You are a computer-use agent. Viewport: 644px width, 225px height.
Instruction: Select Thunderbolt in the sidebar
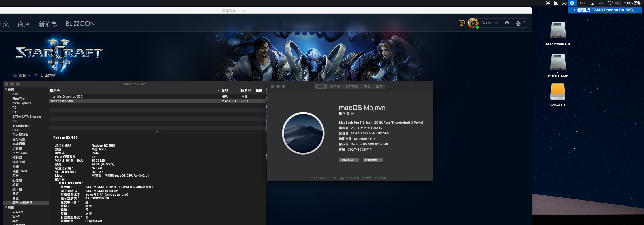point(22,126)
